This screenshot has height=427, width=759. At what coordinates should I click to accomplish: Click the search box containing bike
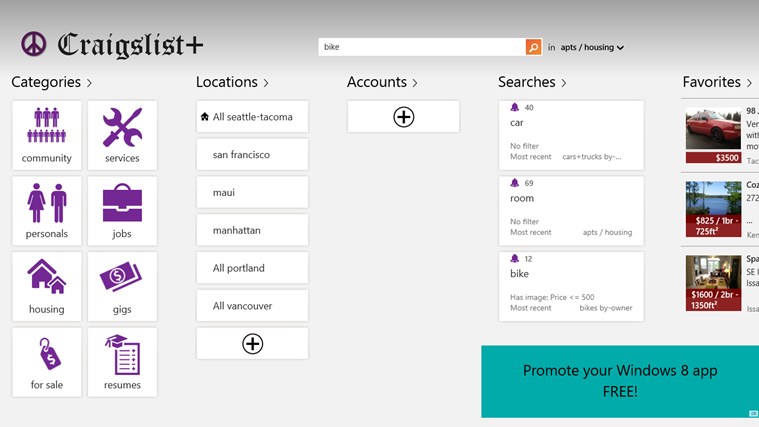tap(422, 47)
